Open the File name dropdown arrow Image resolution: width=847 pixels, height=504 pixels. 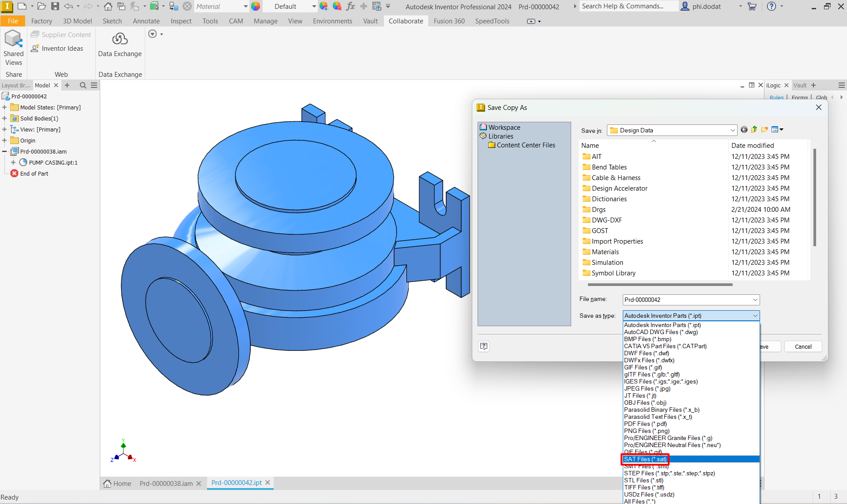point(755,300)
